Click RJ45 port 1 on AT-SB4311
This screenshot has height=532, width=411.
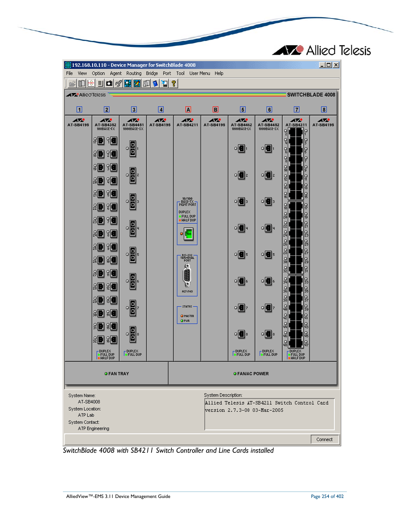(x=299, y=132)
